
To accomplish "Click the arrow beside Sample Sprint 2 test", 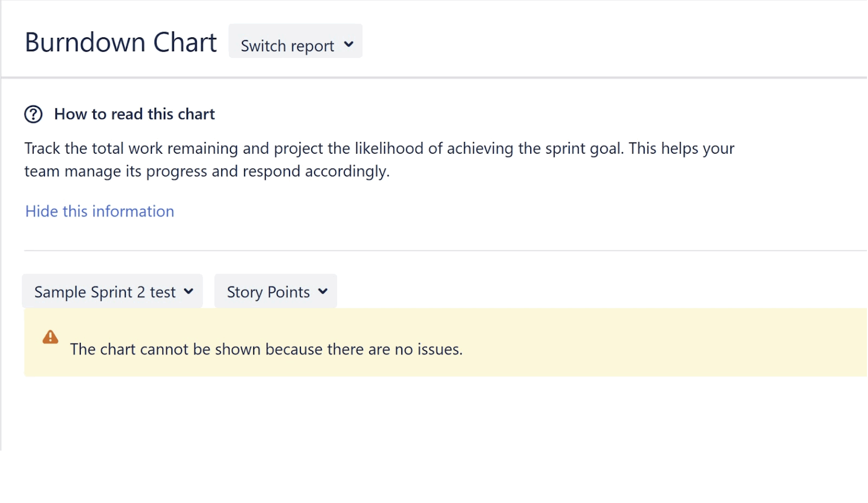I will (x=189, y=291).
